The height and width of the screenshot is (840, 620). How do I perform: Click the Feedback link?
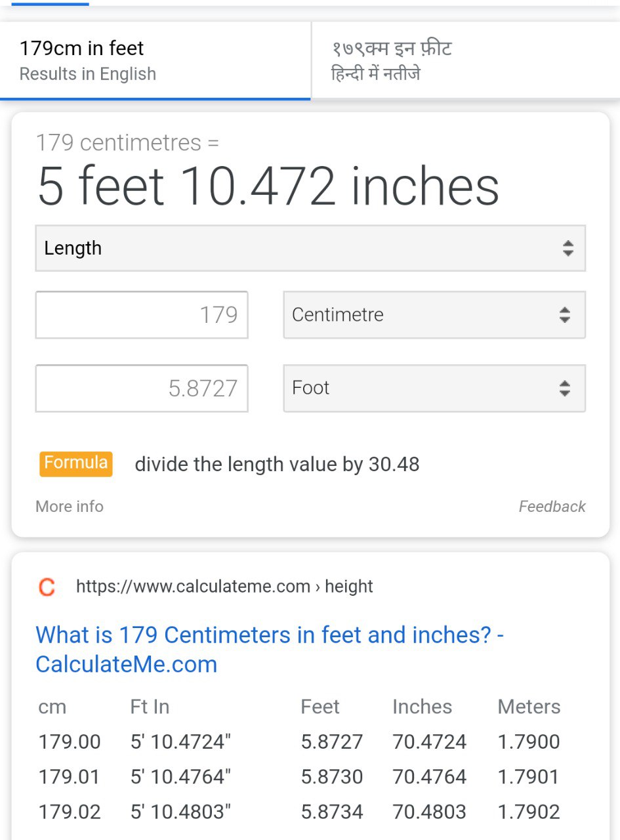tap(552, 507)
